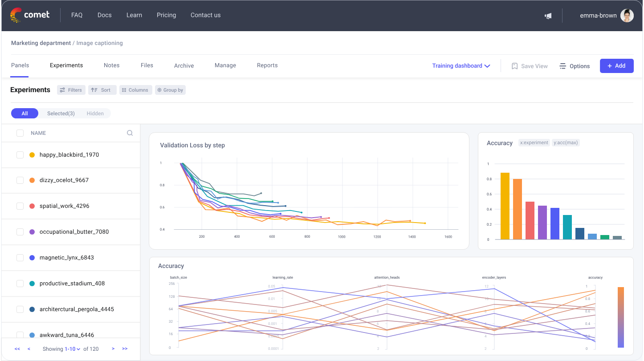Switch to the Files tab
The image size is (644, 361).
[x=147, y=65]
